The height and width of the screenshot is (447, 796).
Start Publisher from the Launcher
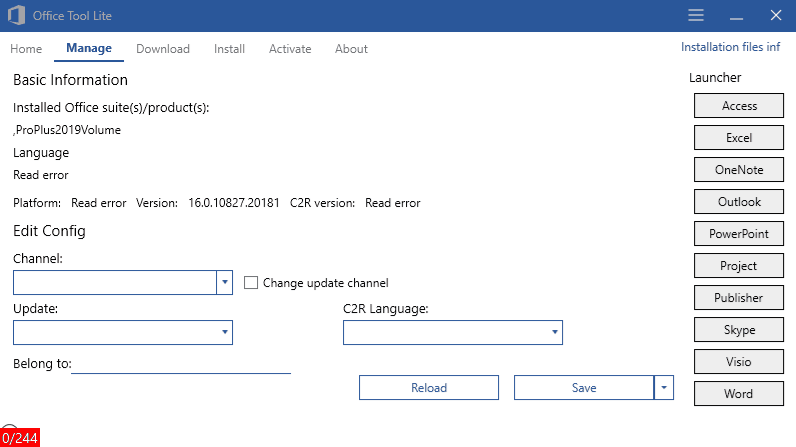[x=739, y=297]
